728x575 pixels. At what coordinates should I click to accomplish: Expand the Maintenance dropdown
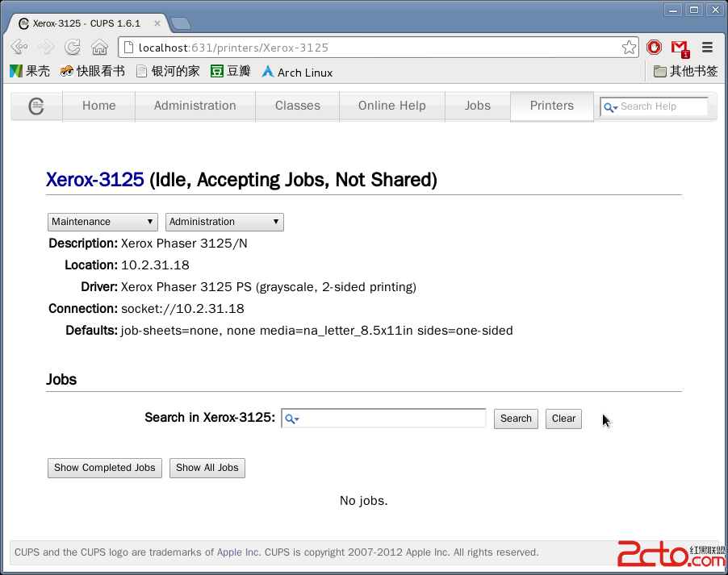coord(103,222)
